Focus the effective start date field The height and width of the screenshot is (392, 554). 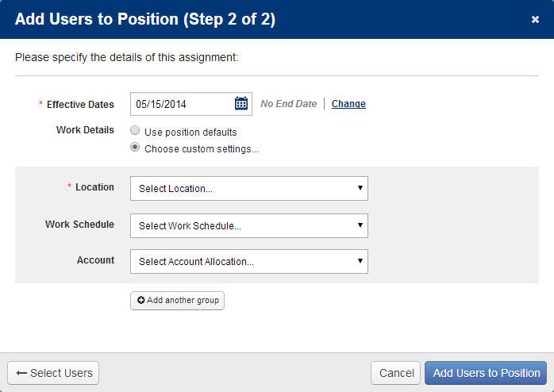pos(182,104)
